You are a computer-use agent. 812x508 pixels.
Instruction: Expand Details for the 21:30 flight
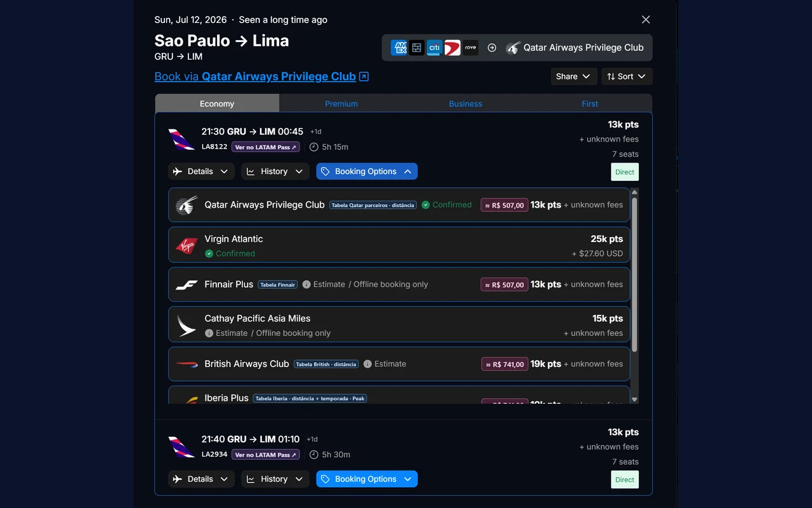201,171
